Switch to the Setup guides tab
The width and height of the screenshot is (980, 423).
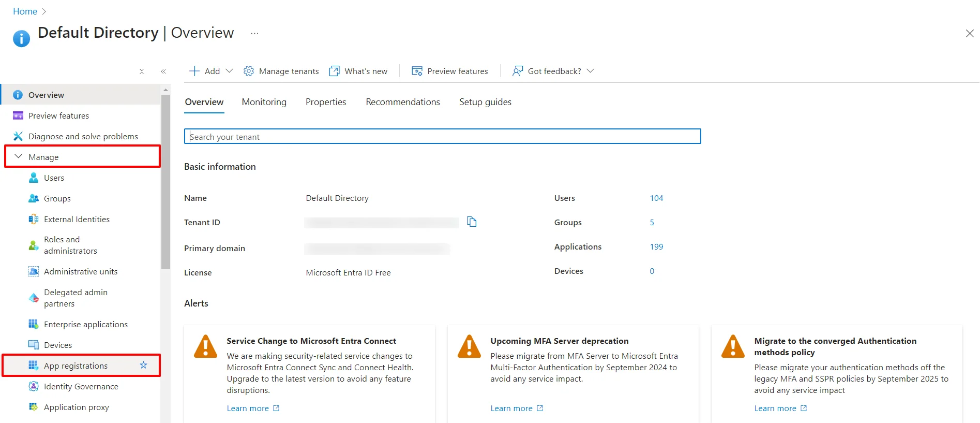[485, 102]
